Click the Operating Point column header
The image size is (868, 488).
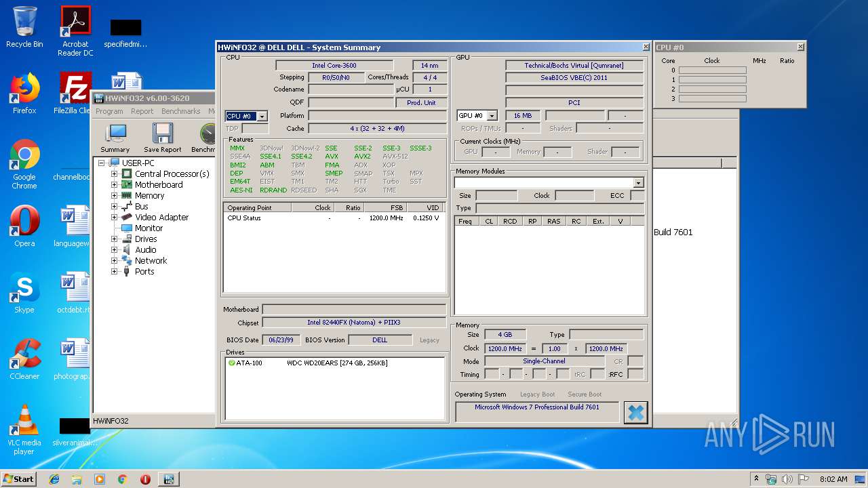(258, 207)
